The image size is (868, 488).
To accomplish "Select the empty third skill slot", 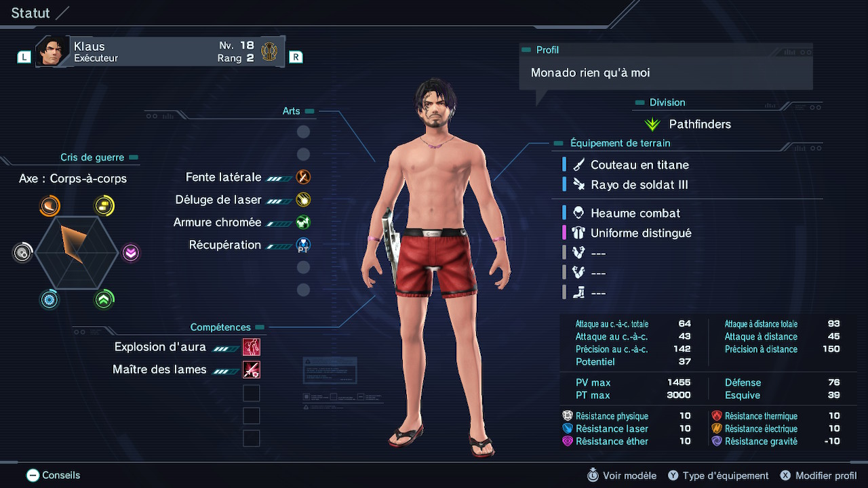I will coord(252,393).
